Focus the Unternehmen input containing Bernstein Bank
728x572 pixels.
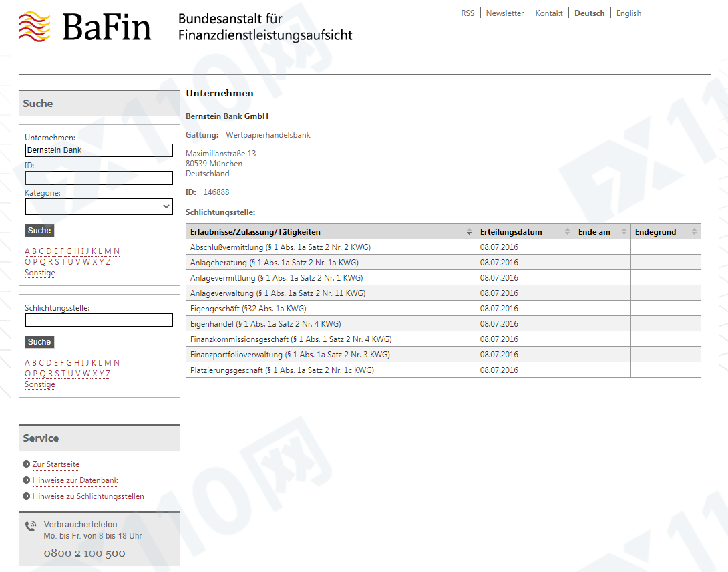(x=99, y=150)
